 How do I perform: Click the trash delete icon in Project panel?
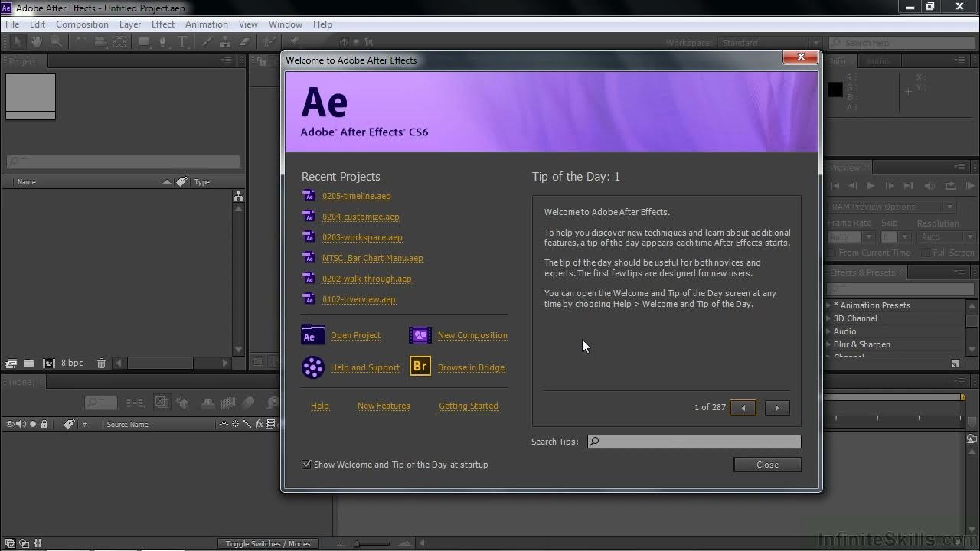[x=101, y=364]
